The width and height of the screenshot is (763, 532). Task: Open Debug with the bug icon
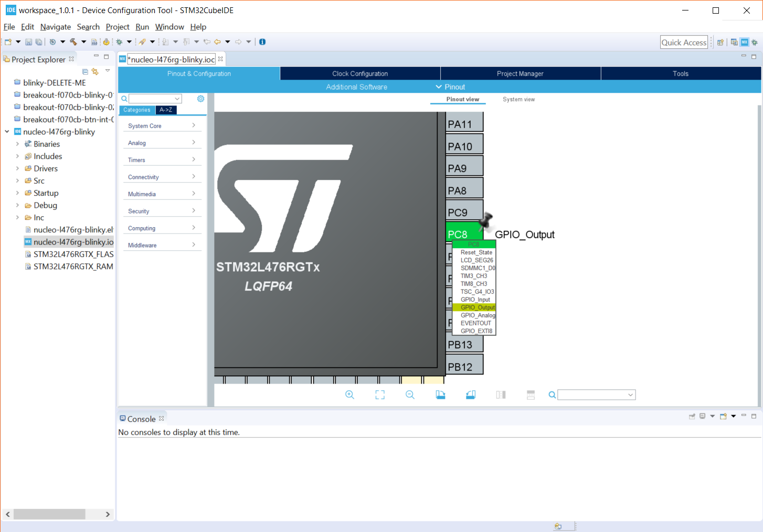119,41
